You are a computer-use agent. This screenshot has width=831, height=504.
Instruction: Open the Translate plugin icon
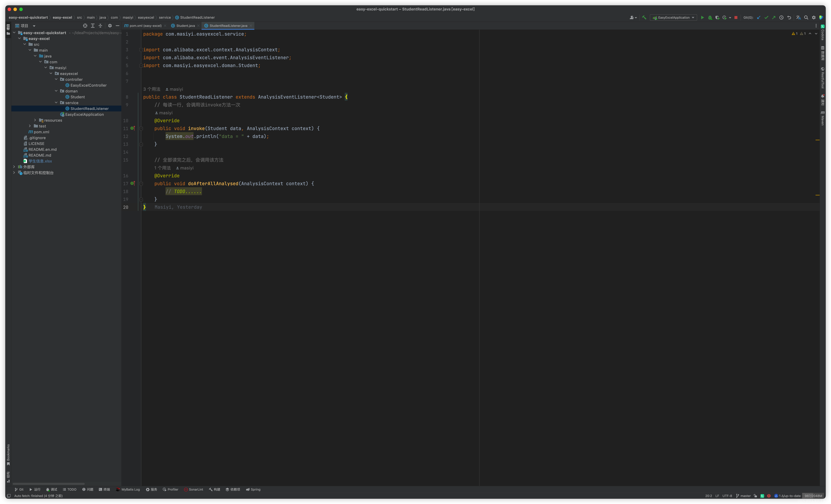click(798, 17)
